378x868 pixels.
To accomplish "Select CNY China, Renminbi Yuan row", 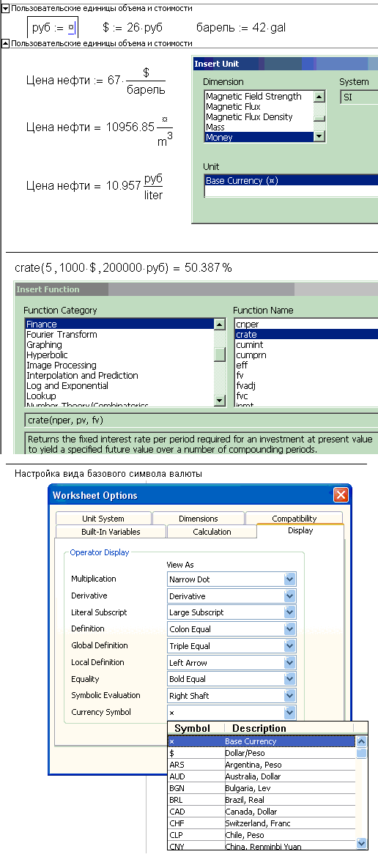I will 262,845.
